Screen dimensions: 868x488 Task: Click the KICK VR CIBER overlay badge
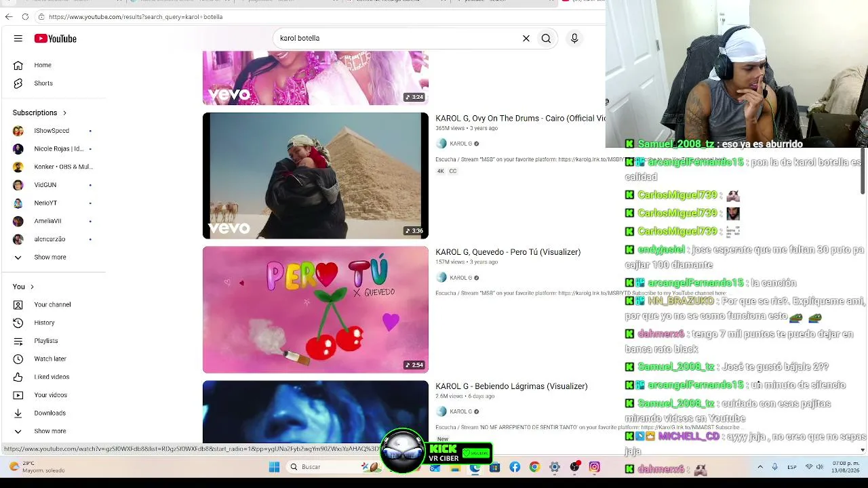click(437, 451)
